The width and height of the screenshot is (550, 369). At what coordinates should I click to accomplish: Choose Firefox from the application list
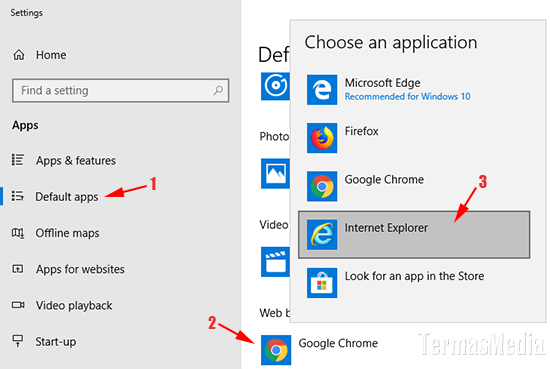click(414, 138)
